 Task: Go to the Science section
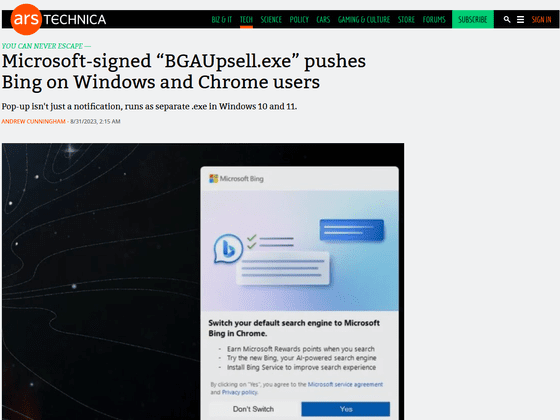[271, 19]
